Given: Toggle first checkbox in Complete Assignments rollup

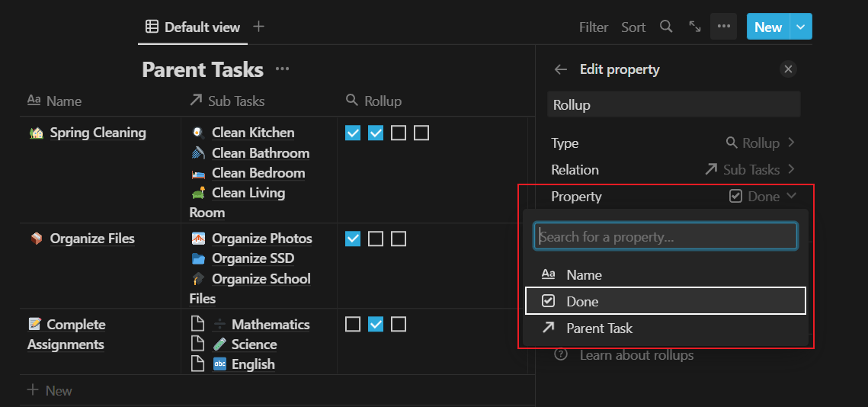Looking at the screenshot, I should point(353,324).
